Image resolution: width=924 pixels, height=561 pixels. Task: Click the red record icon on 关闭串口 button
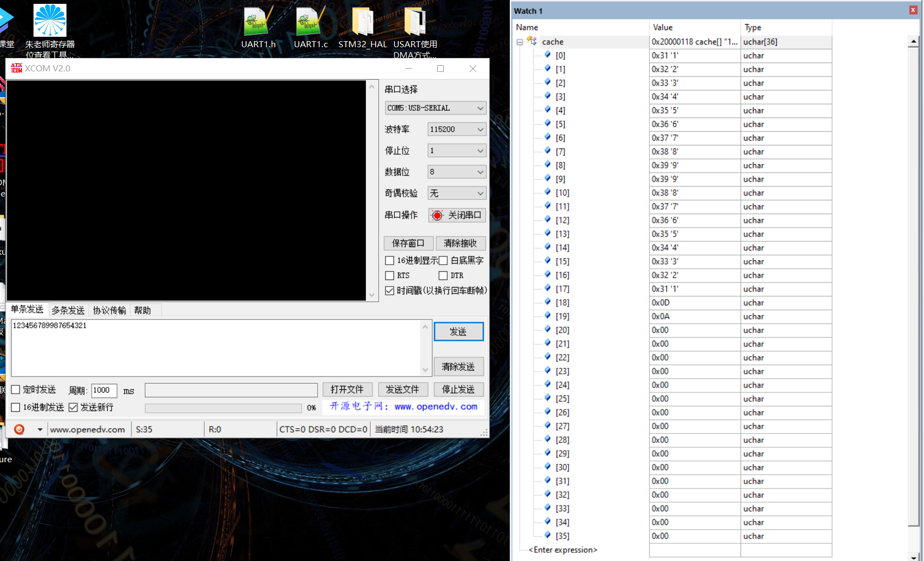437,215
